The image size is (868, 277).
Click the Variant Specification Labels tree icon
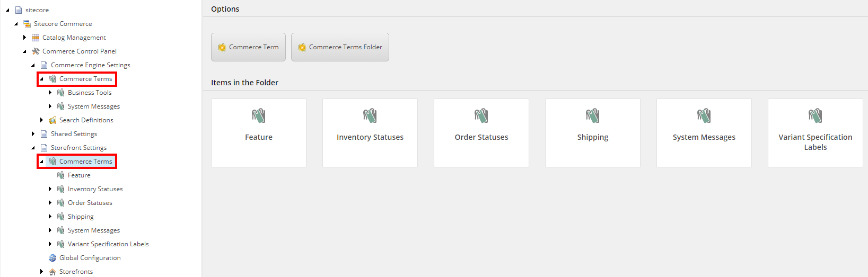click(x=61, y=244)
